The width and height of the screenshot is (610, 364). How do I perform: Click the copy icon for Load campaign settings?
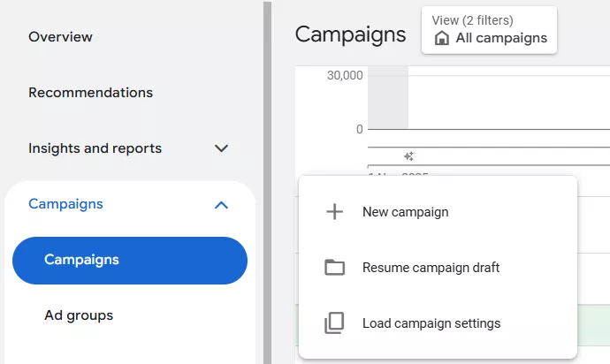coord(334,323)
